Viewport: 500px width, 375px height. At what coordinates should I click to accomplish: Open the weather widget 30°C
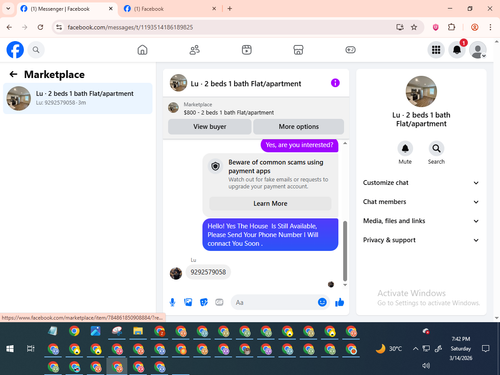tap(389, 349)
